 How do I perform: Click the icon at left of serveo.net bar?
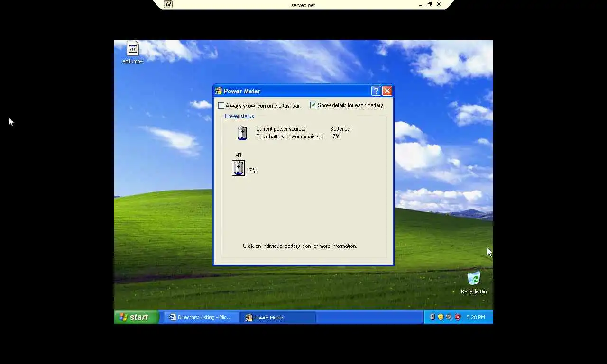(x=168, y=4)
